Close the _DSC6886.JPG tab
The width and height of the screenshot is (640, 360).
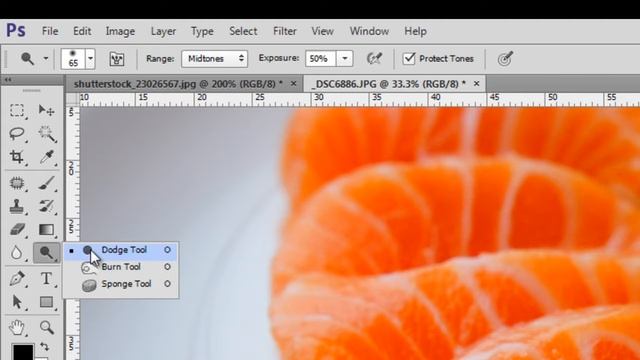tap(476, 84)
